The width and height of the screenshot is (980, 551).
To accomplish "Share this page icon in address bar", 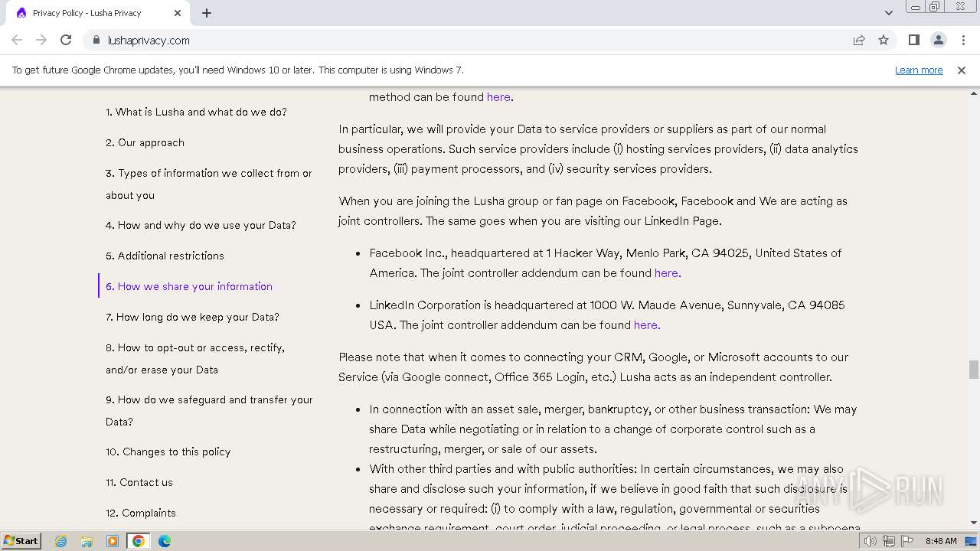I will click(859, 40).
